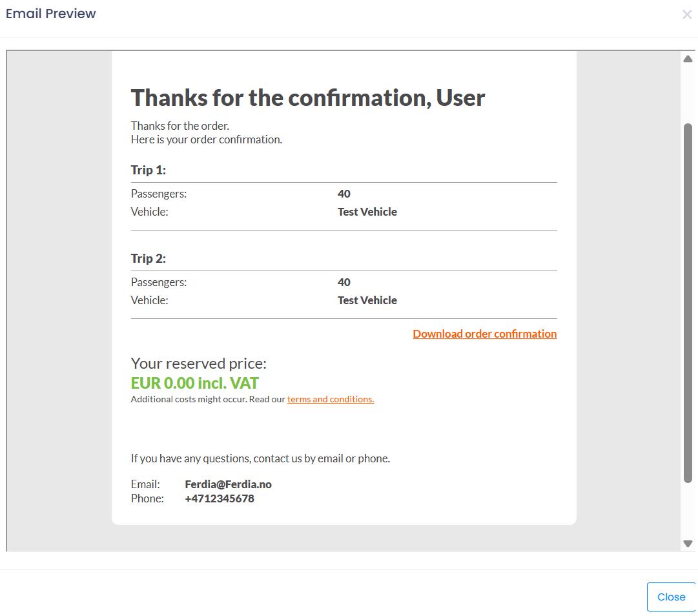698x616 pixels.
Task: Click the 'Thanks for the confirmation, User' heading
Action: coord(308,98)
